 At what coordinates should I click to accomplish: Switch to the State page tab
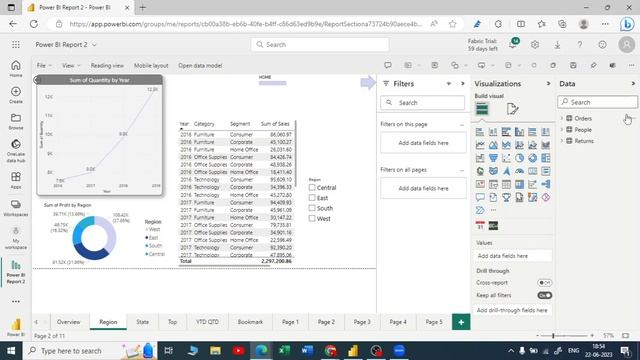point(142,322)
